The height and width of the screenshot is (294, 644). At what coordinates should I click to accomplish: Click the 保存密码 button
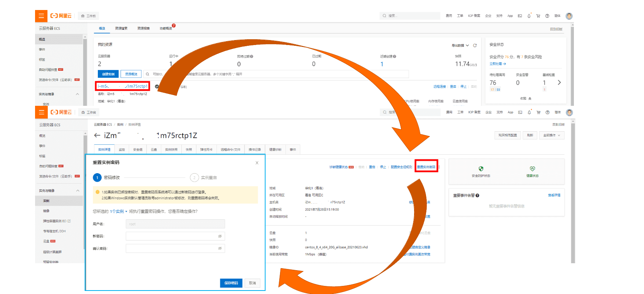click(x=231, y=283)
